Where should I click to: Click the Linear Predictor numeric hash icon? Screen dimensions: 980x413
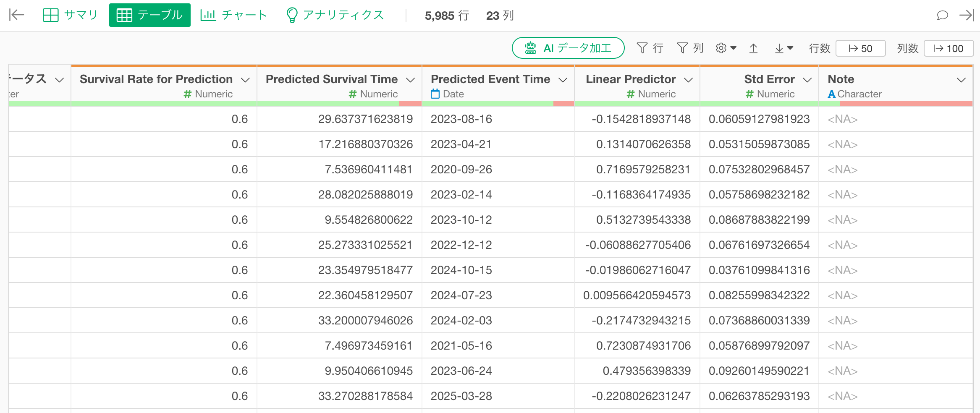630,94
